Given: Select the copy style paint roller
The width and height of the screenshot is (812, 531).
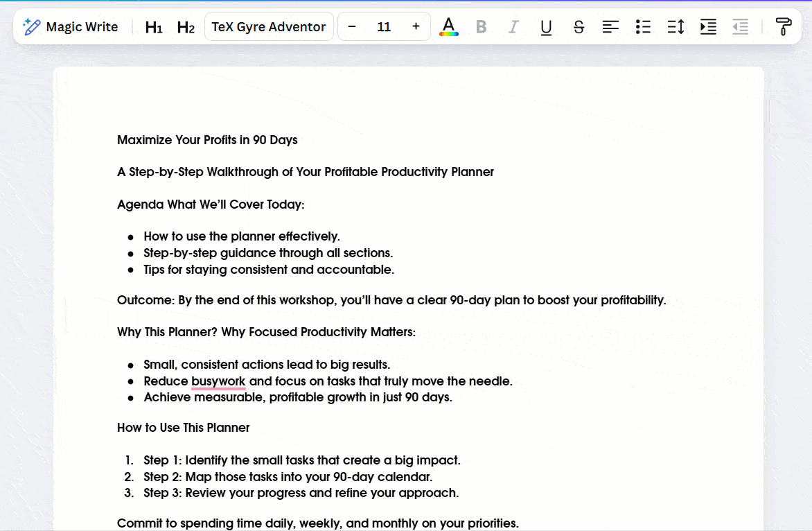Looking at the screenshot, I should [x=783, y=26].
